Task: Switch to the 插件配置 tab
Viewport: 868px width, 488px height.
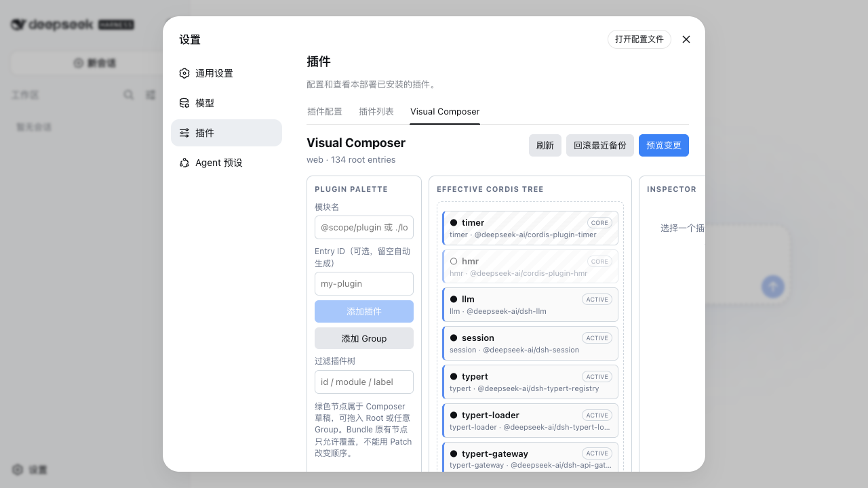Action: (325, 111)
